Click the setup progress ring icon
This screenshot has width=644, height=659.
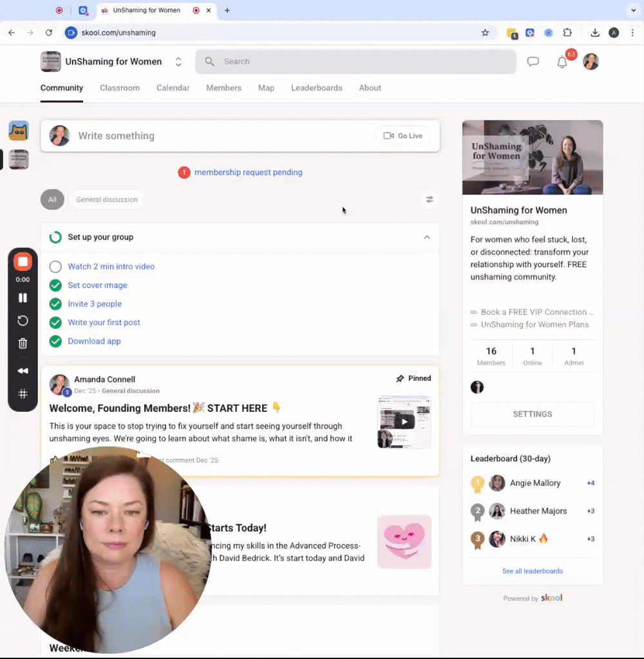55,237
